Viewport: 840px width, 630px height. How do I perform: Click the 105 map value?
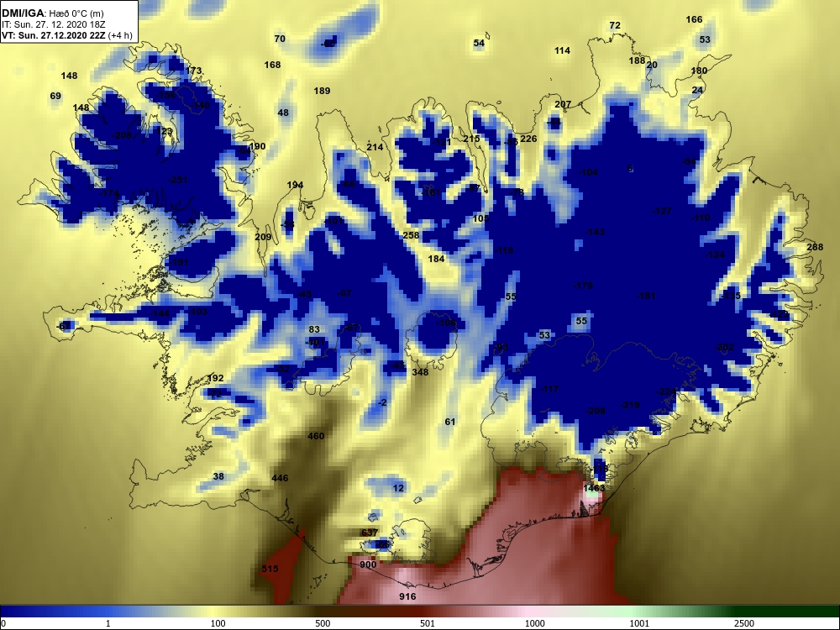pos(480,218)
